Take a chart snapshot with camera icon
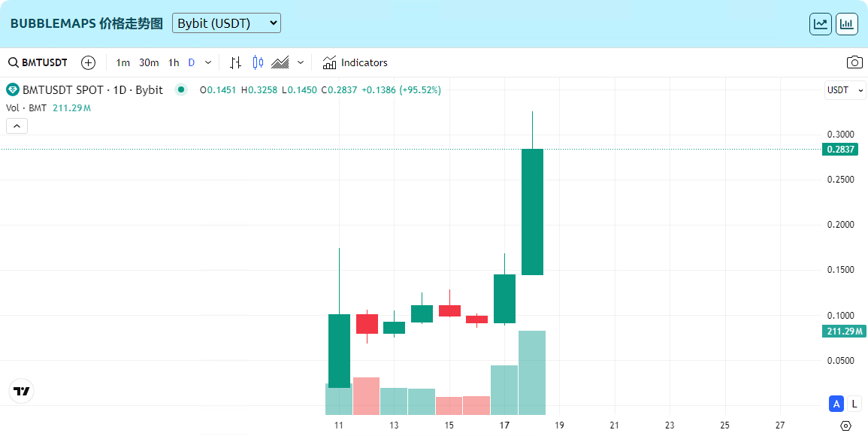Image resolution: width=868 pixels, height=436 pixels. tap(854, 62)
